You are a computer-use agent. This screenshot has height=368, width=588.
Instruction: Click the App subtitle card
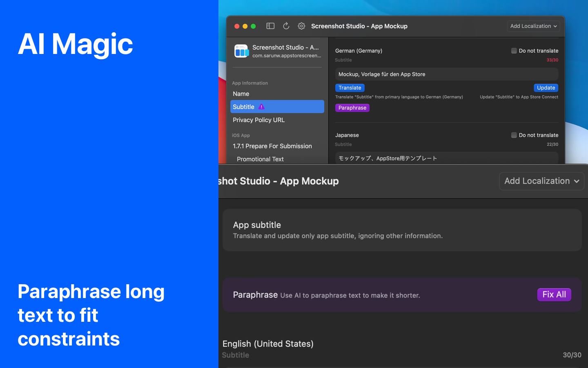click(x=402, y=230)
